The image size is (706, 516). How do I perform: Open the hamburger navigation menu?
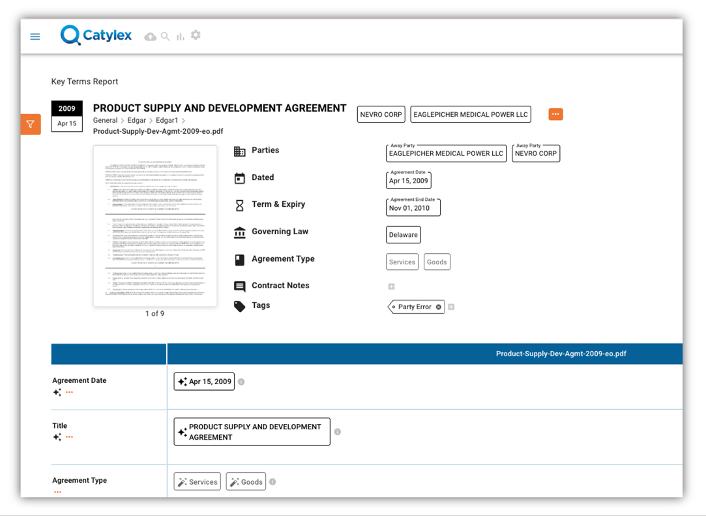(x=35, y=36)
